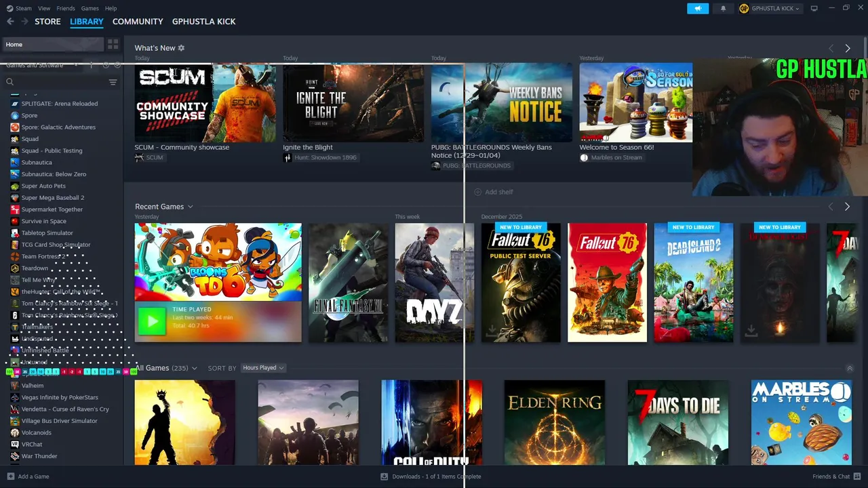This screenshot has width=868, height=488.
Task: Click the Home library button
Action: 52,44
